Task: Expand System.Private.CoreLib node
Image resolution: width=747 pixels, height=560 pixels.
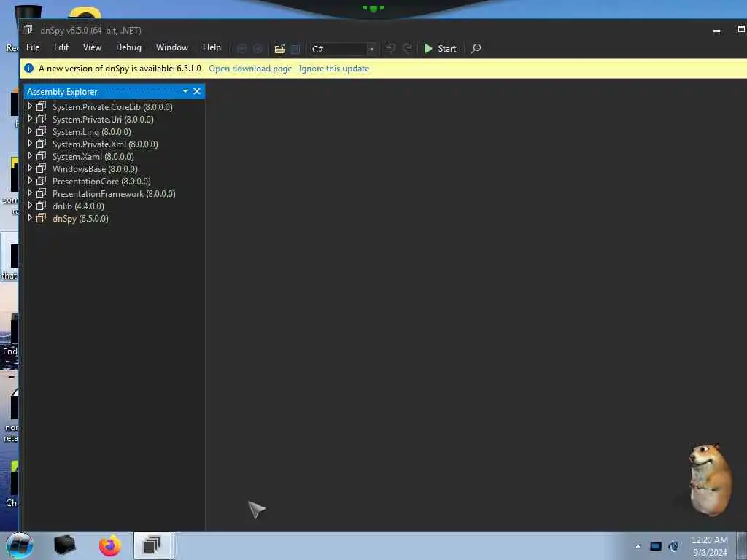Action: (x=30, y=106)
